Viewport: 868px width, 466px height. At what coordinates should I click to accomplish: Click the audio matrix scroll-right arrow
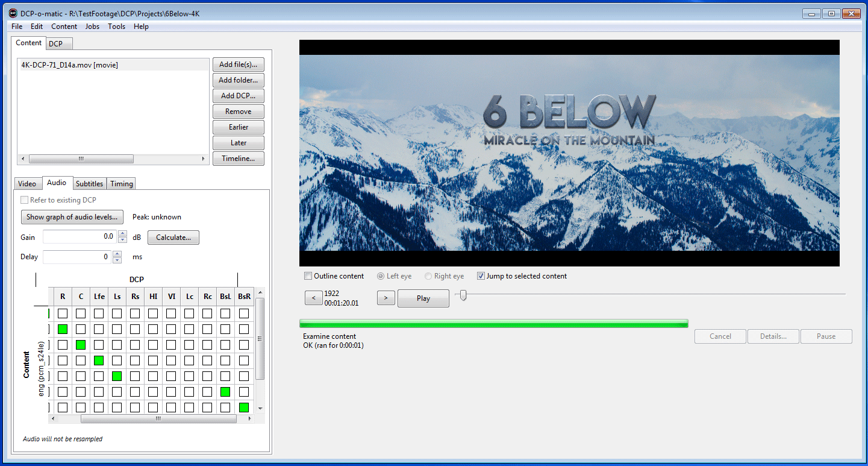point(251,418)
